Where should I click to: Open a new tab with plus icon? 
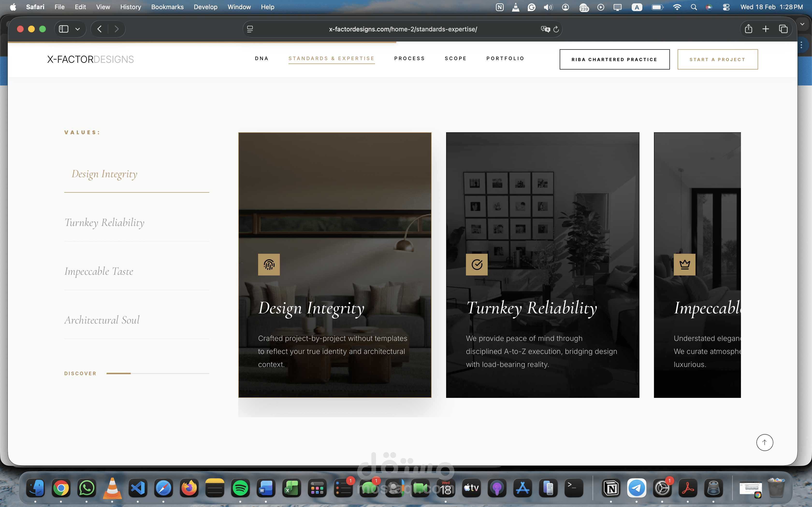(766, 29)
